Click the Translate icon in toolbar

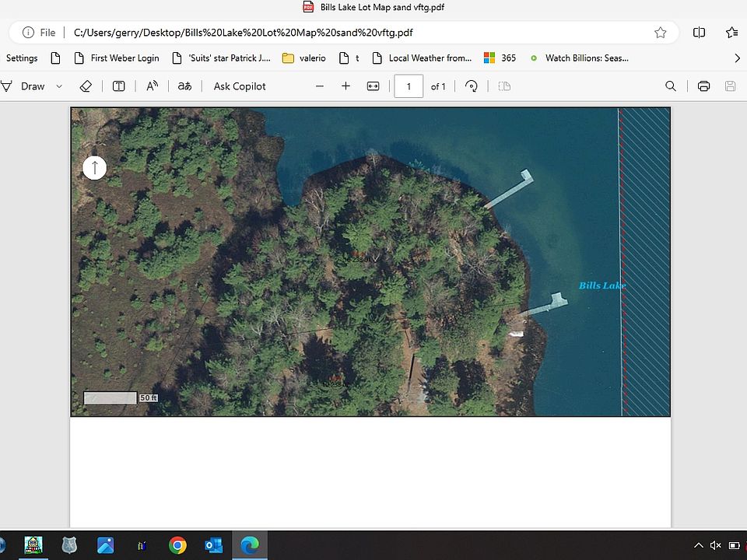click(x=184, y=86)
